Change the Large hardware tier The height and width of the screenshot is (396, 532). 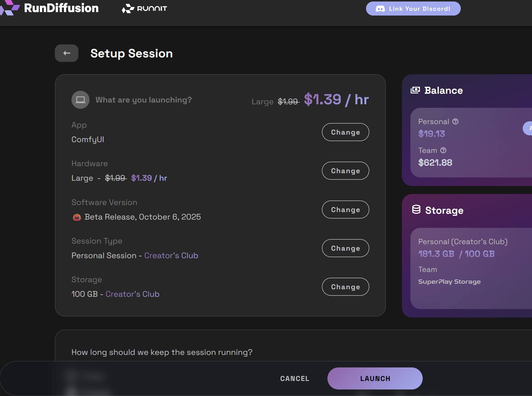[345, 171]
